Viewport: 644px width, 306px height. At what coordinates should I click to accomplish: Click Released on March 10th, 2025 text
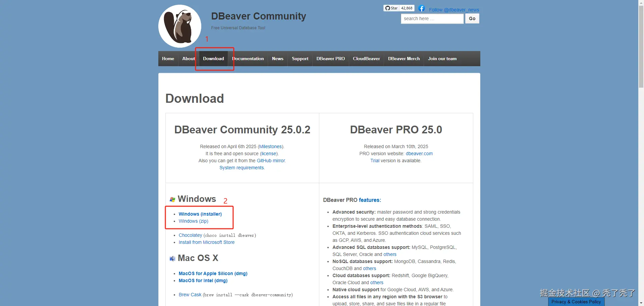coord(396,146)
